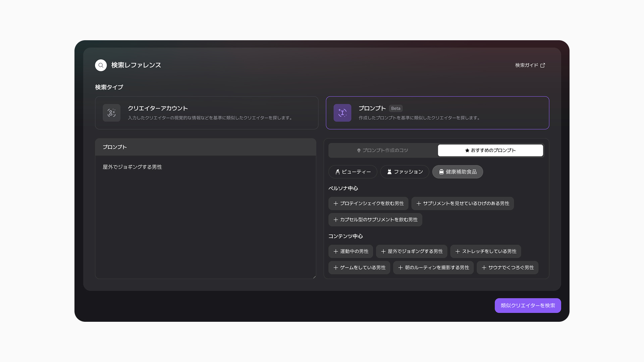
Task: Select the クリエイターアカウント search type card
Action: click(x=206, y=113)
